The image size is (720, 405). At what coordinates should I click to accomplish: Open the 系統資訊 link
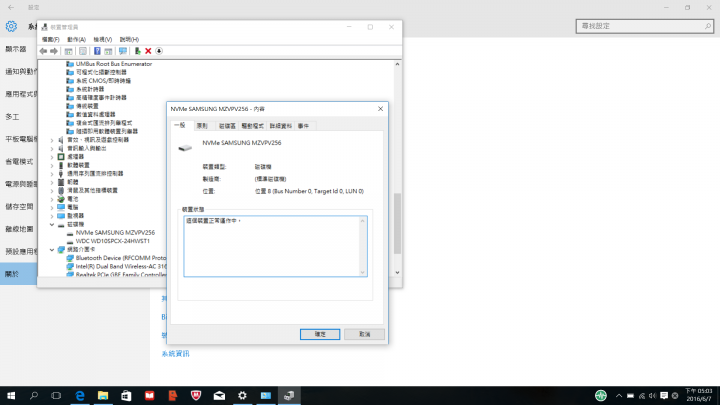pyautogui.click(x=175, y=354)
